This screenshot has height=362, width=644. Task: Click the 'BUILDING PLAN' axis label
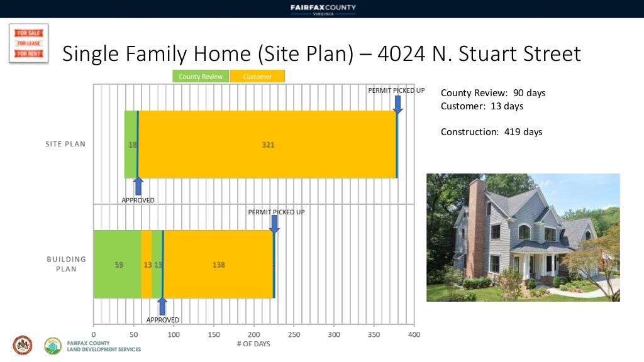pos(66,264)
